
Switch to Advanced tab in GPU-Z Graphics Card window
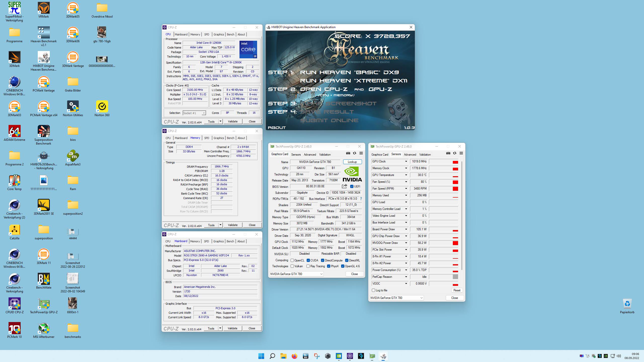point(310,155)
